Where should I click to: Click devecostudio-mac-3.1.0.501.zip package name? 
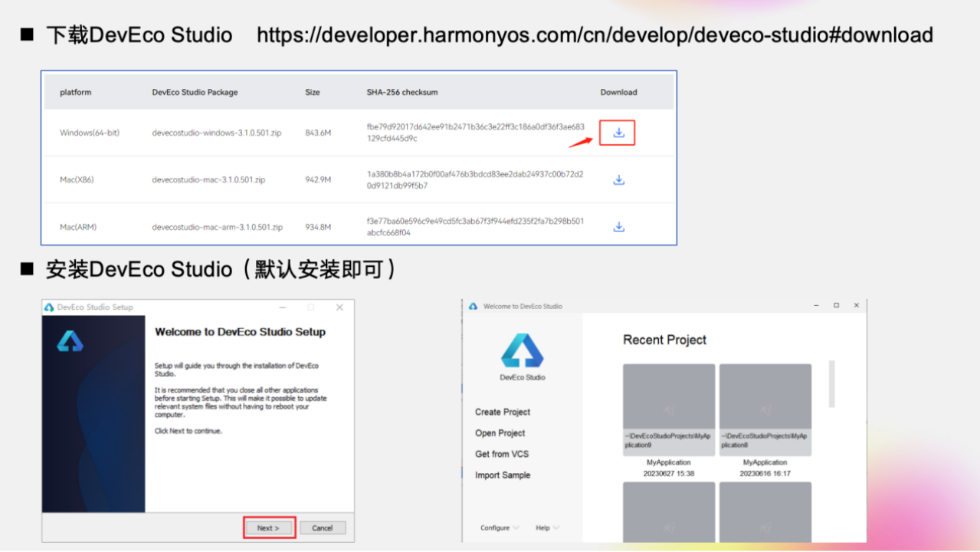coord(208,180)
